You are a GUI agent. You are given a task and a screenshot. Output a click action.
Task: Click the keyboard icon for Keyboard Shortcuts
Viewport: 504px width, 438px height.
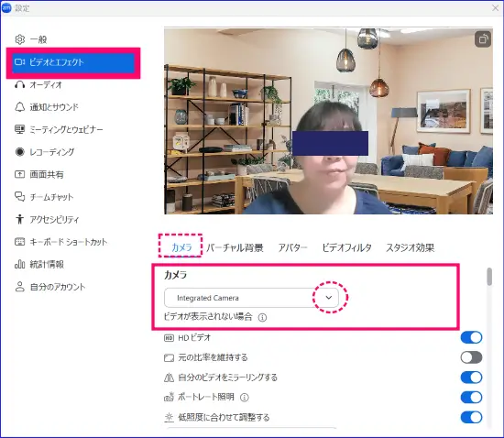(x=19, y=242)
